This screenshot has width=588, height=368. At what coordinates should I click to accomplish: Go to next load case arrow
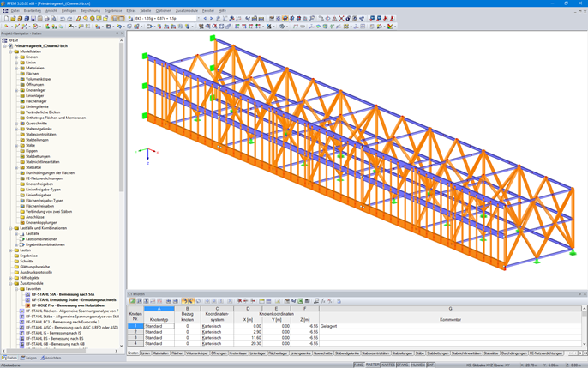pyautogui.click(x=211, y=18)
